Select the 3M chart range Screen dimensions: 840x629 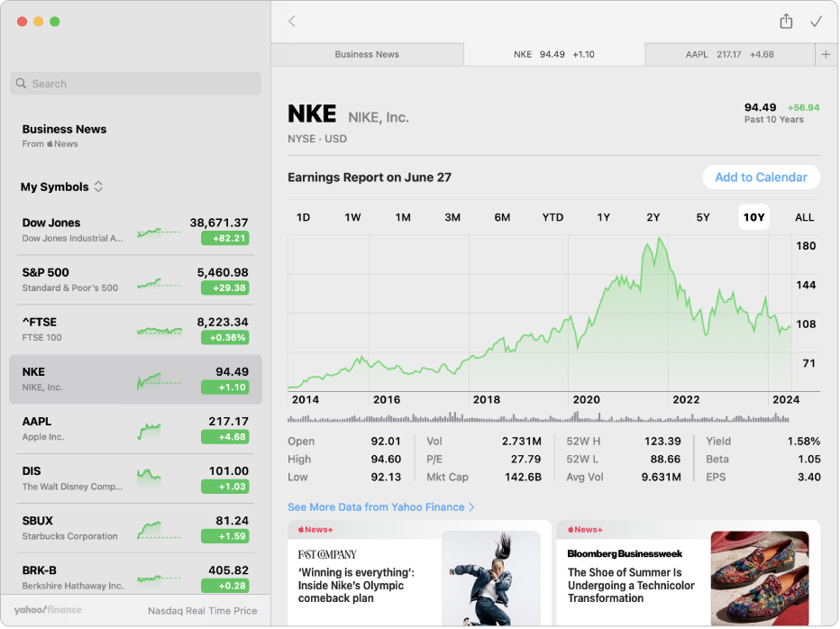(x=452, y=217)
